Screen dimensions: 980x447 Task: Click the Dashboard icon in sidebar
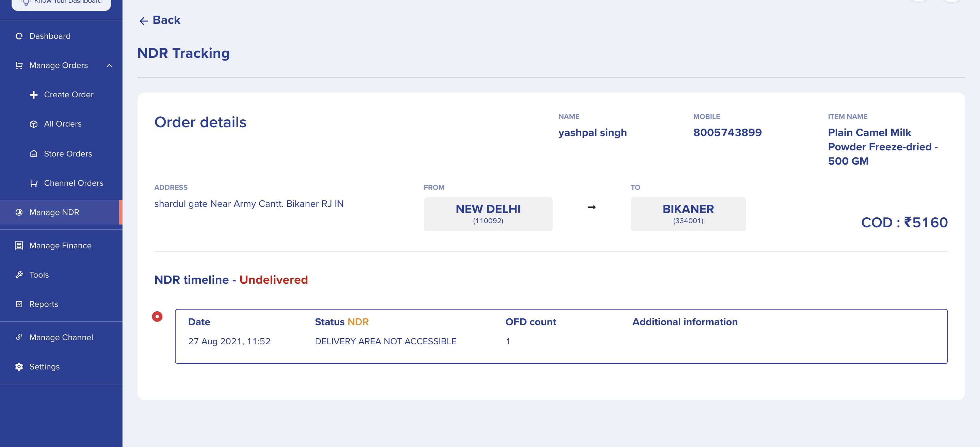(19, 36)
